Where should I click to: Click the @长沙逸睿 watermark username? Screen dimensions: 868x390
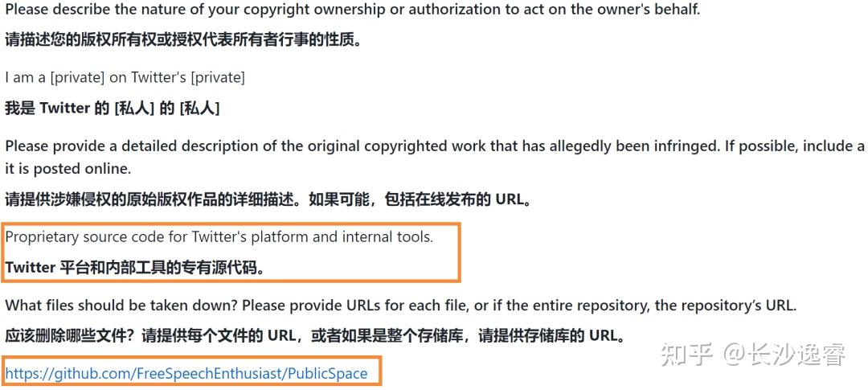pyautogui.click(x=784, y=355)
